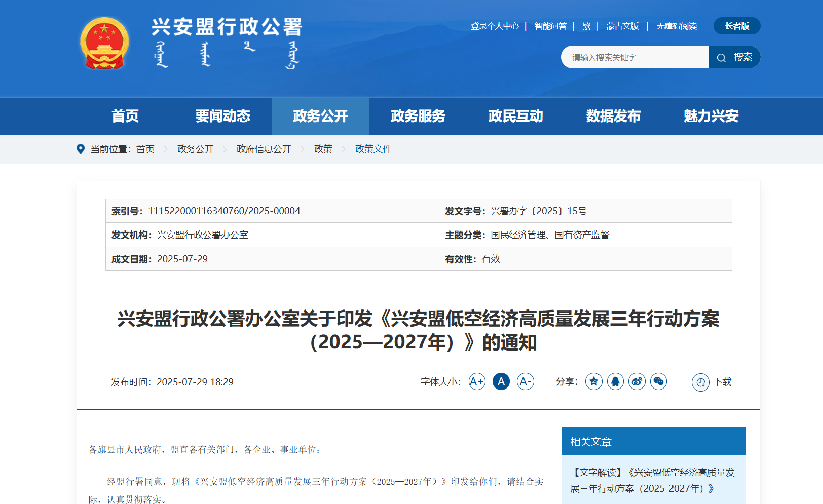
Task: Focus the search keyword input field
Action: click(x=634, y=57)
